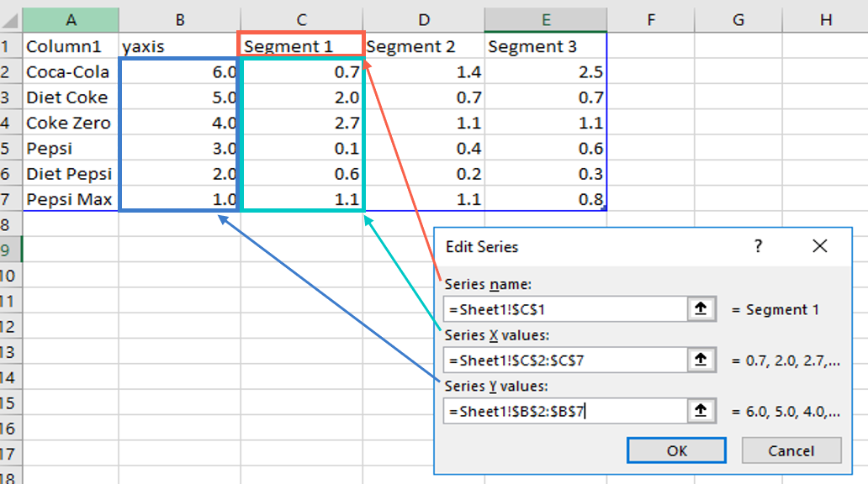868x484 pixels.
Task: Collapse dialog next to Series X values field
Action: click(x=701, y=360)
